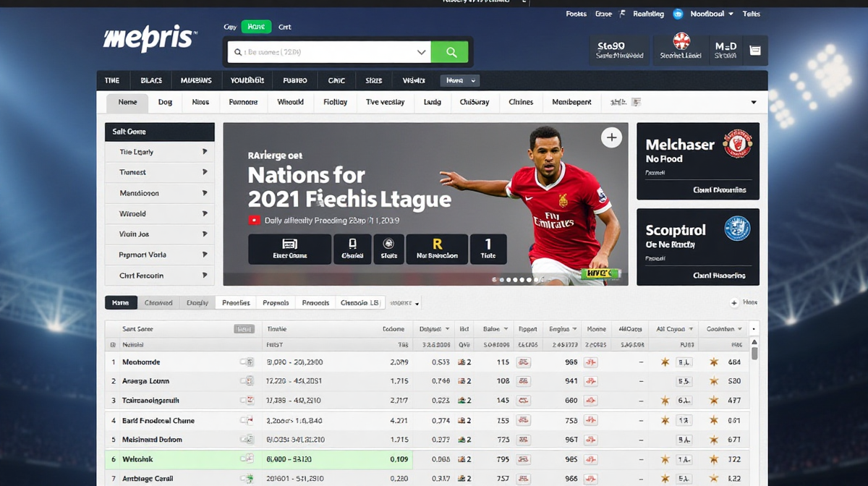The width and height of the screenshot is (868, 486).
Task: Click the green search magnifier button
Action: coord(450,52)
